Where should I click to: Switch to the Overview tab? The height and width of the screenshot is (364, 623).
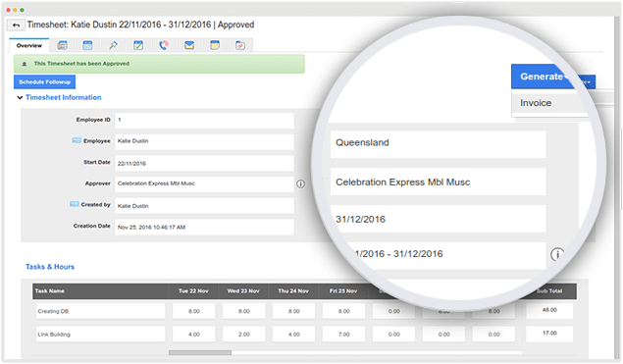[x=29, y=46]
